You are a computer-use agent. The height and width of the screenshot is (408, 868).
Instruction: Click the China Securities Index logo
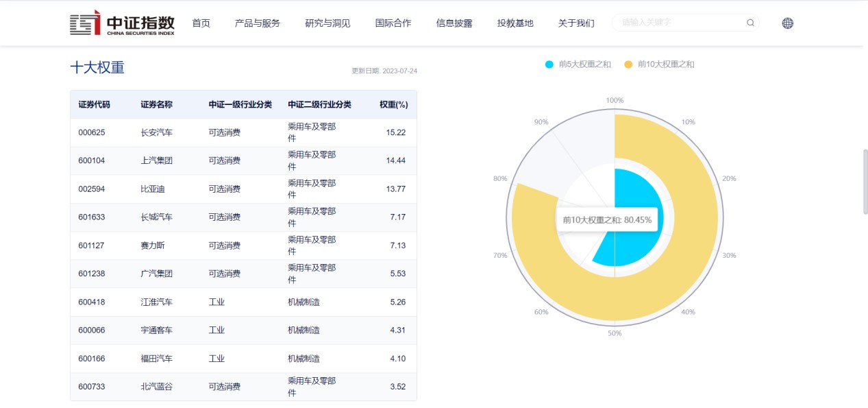tap(122, 23)
